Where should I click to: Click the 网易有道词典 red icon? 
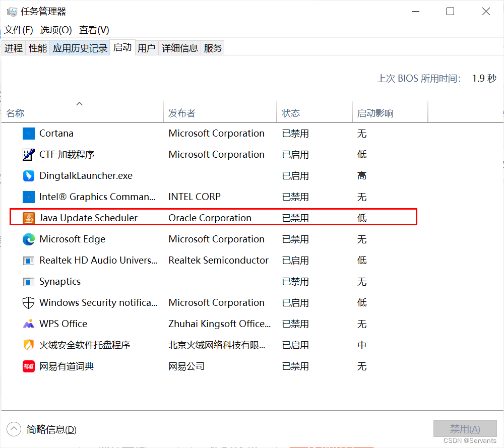click(x=29, y=366)
